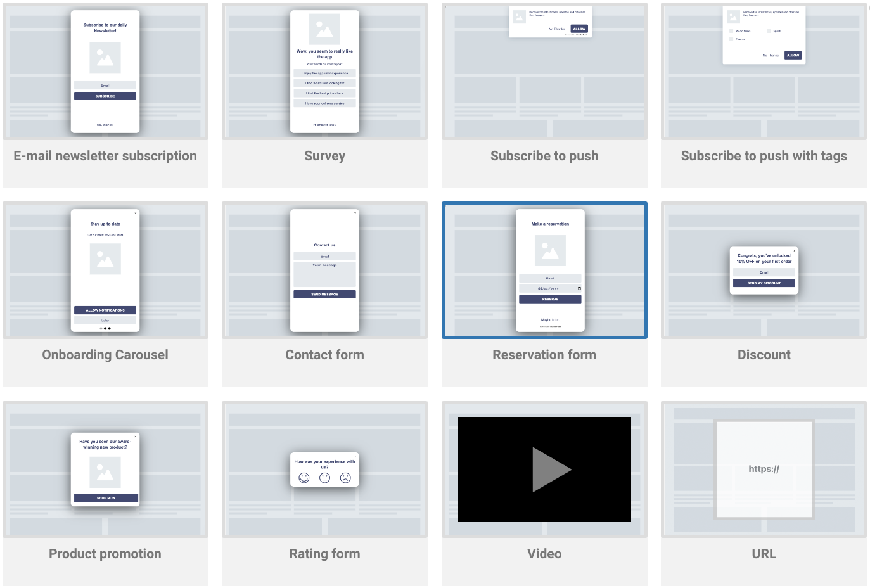870x588 pixels.
Task: Click the 'URL' label text
Action: tap(764, 554)
